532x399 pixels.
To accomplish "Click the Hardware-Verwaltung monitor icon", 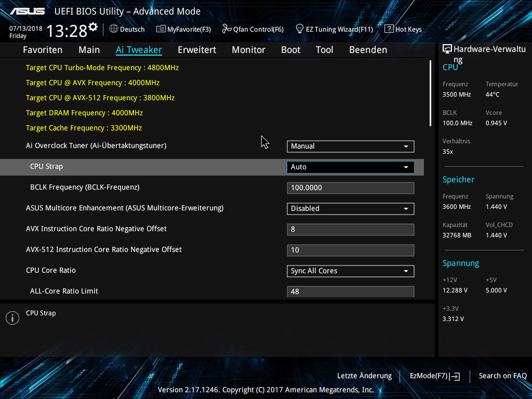I will click(447, 49).
